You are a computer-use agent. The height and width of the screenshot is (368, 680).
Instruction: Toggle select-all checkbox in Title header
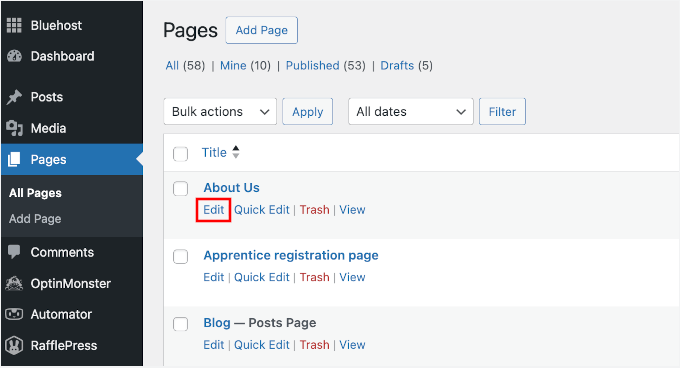tap(180, 154)
